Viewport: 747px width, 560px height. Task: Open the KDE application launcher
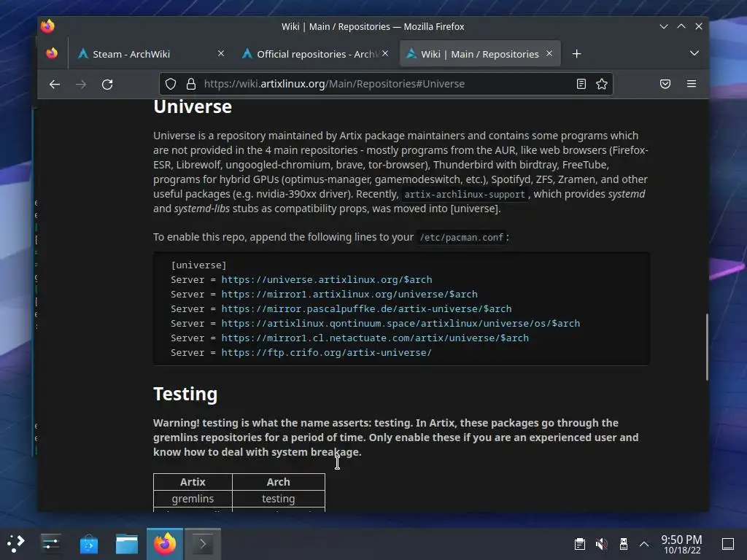(16, 544)
